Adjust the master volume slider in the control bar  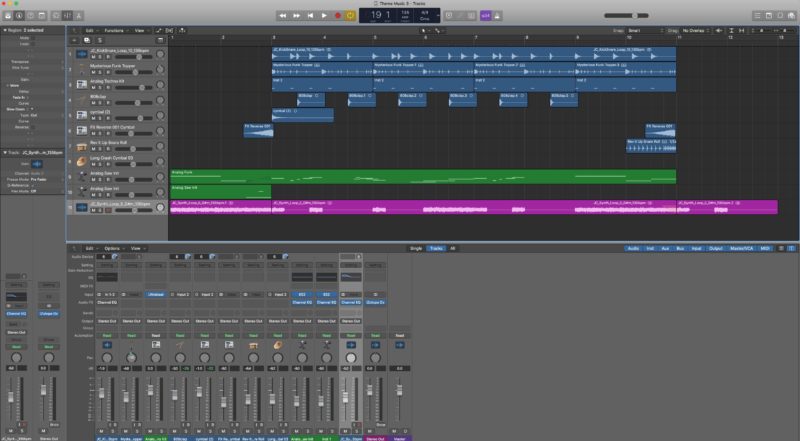click(627, 16)
